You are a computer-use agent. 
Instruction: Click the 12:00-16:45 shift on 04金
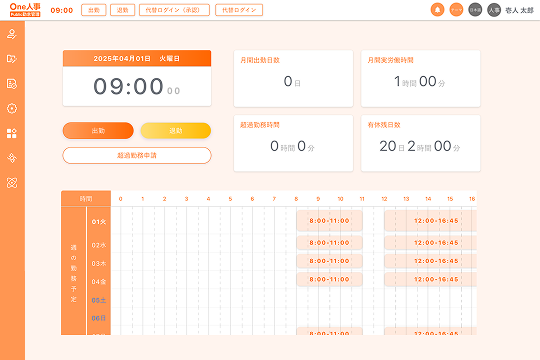(x=431, y=279)
